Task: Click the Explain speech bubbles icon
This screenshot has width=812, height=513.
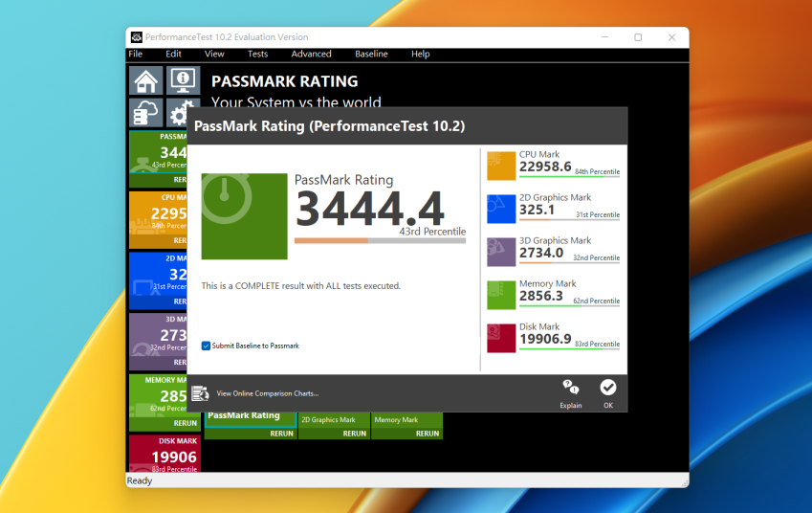Action: (x=571, y=388)
